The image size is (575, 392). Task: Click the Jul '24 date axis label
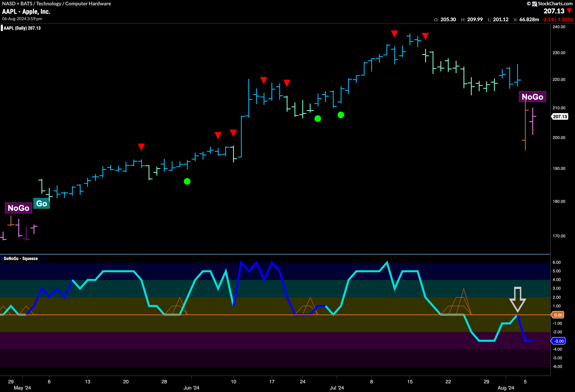(337, 387)
